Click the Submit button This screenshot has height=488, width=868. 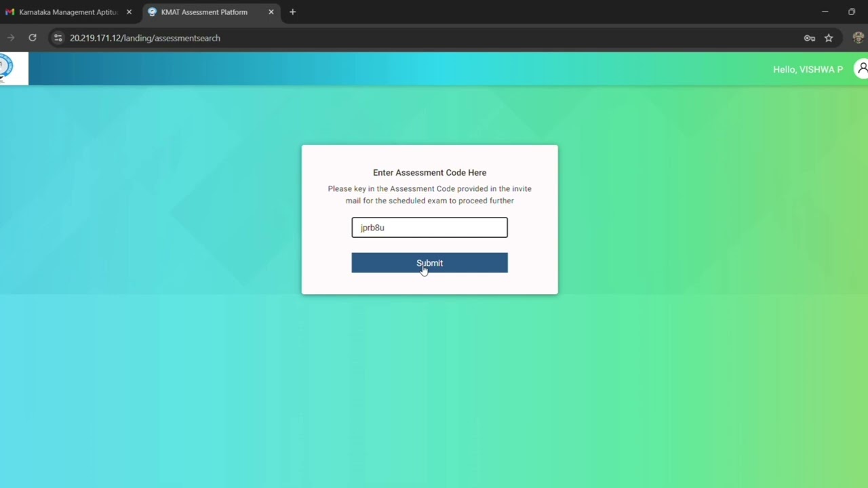[429, 263]
